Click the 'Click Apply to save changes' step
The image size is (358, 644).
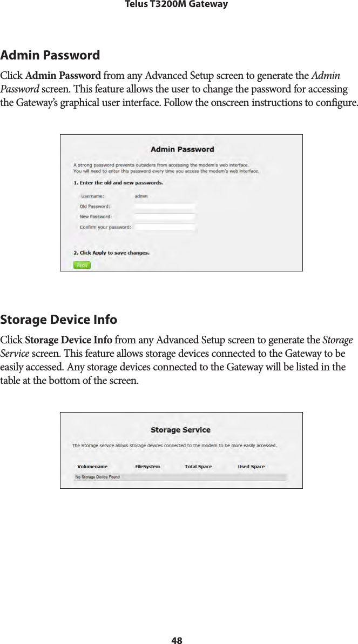112,253
